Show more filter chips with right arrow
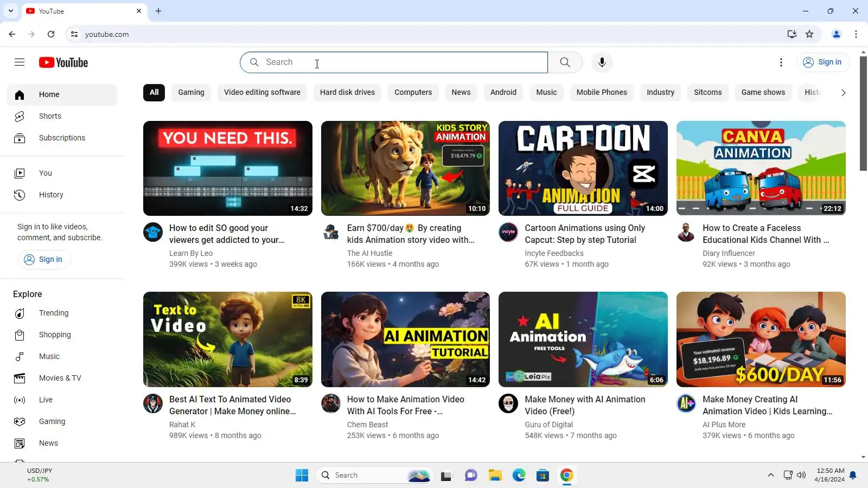 (843, 93)
